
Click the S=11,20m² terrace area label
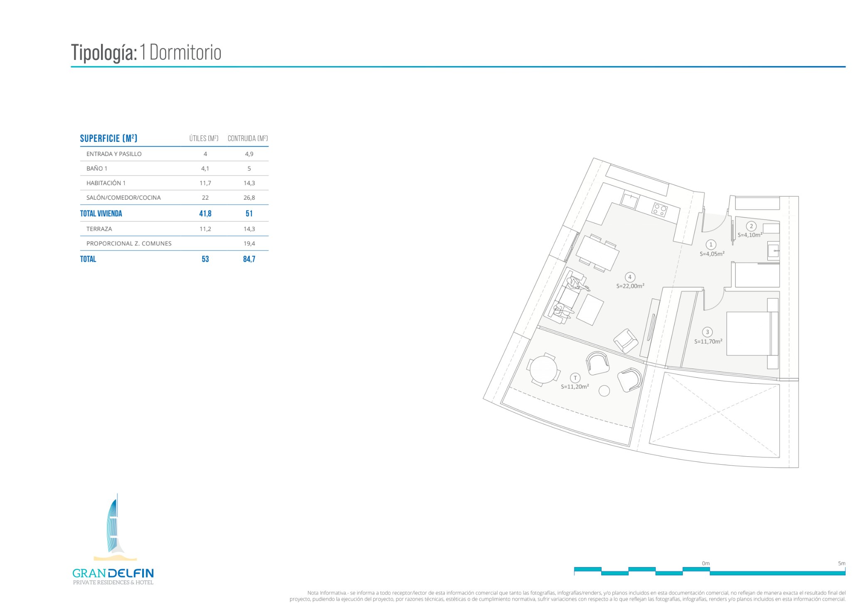[x=575, y=387]
